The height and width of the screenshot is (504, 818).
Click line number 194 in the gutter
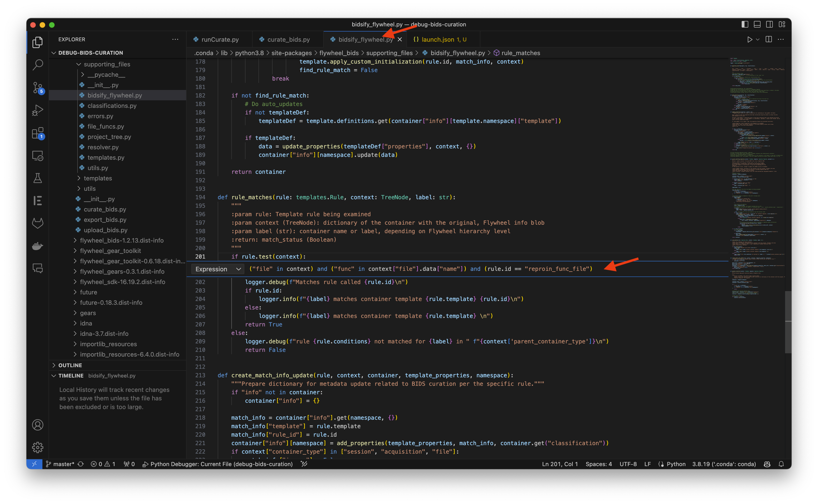tap(200, 197)
